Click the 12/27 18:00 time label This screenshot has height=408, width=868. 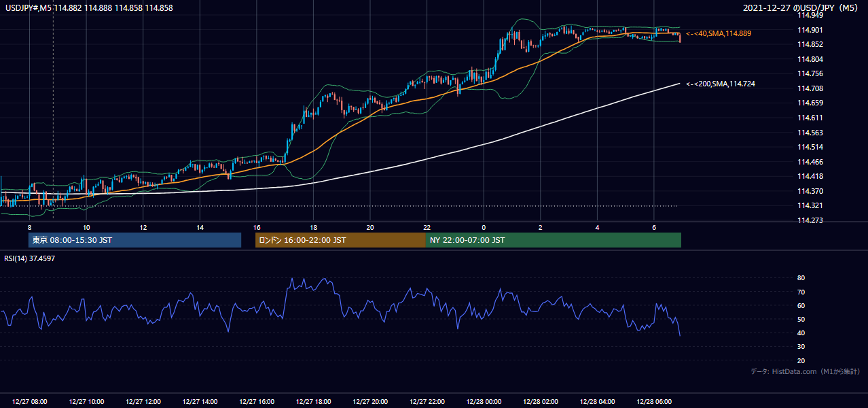[x=313, y=401]
